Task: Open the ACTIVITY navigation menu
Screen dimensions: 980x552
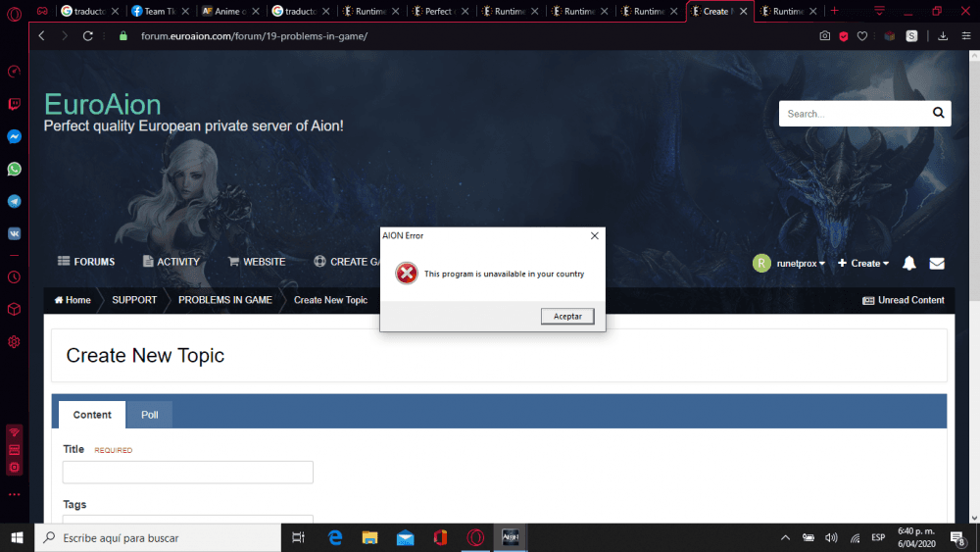Action: pos(171,262)
